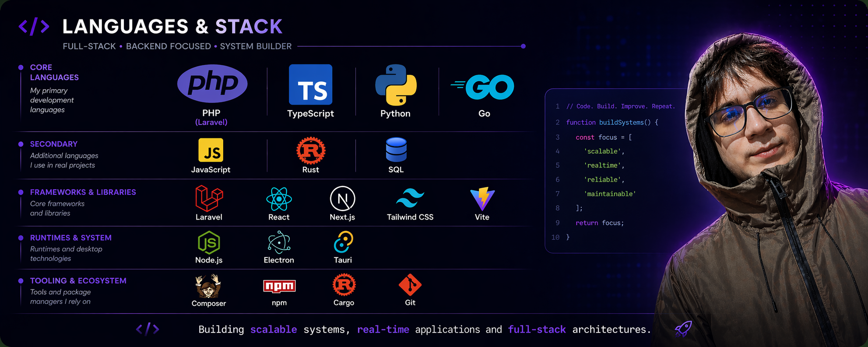This screenshot has height=347, width=868.
Task: Click the PHP elephant-oval logo
Action: 212,84
